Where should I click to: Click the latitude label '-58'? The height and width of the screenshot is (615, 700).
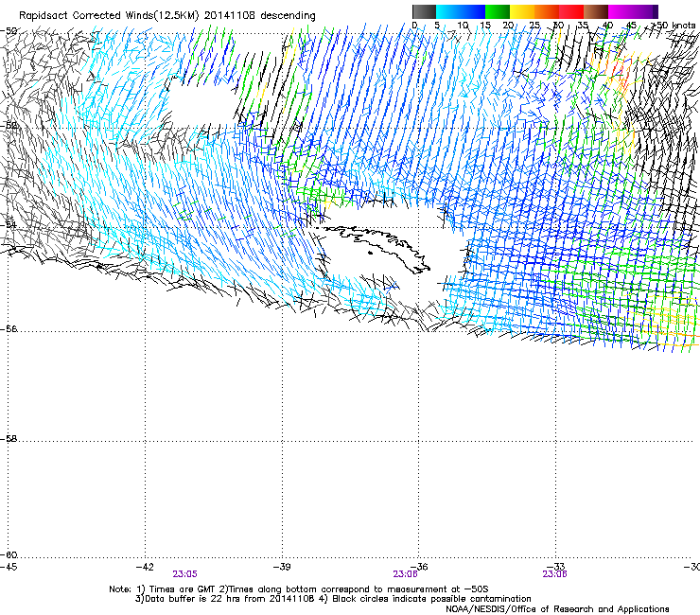tap(9, 439)
